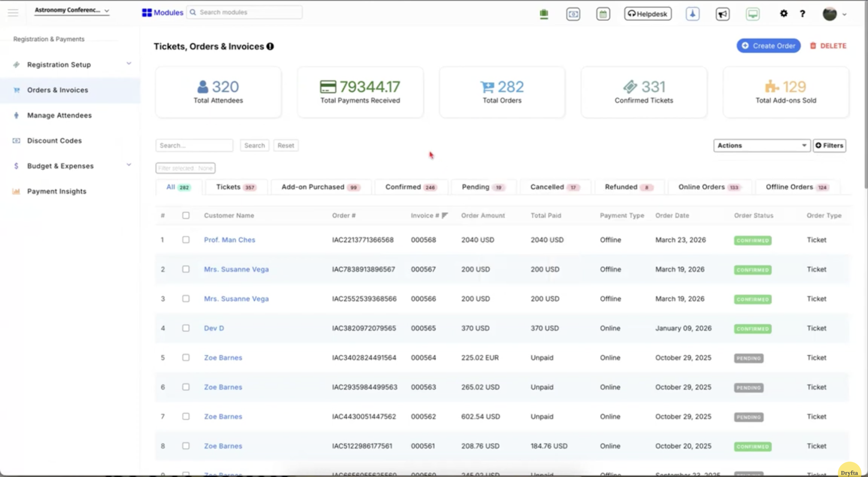Click the Create Order button
Viewport: 868px width, 477px height.
point(768,46)
